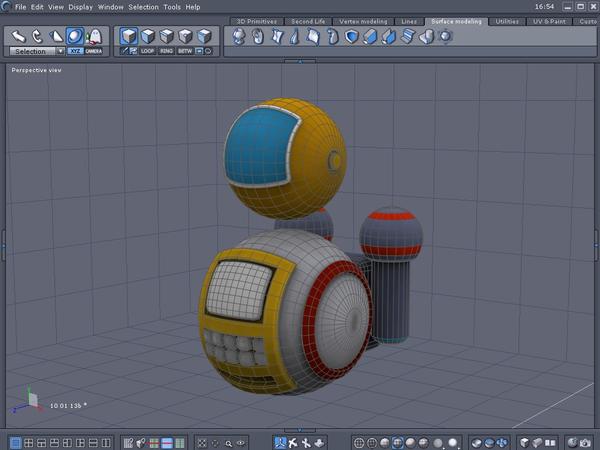Click the RING selection button
This screenshot has height=450, width=600.
[166, 51]
